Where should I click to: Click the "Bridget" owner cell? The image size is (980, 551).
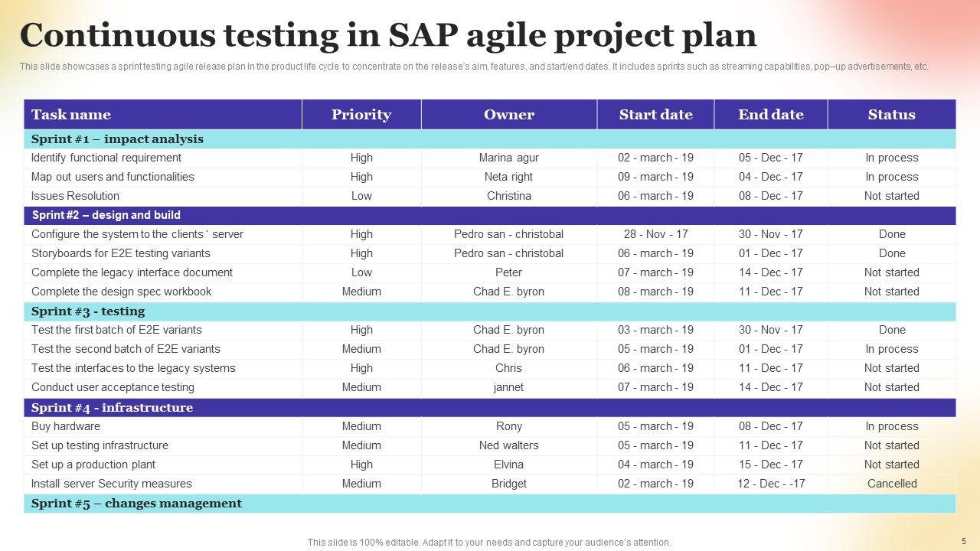pyautogui.click(x=509, y=484)
